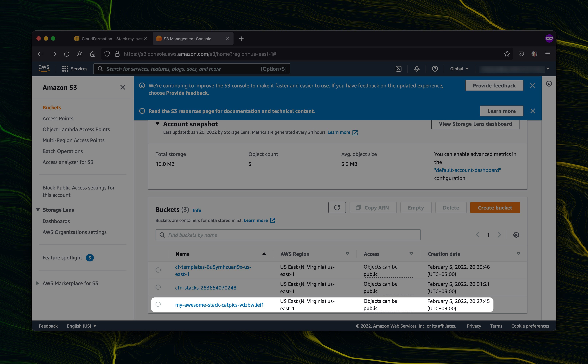
Task: Open the Global region dropdown
Action: coord(459,69)
